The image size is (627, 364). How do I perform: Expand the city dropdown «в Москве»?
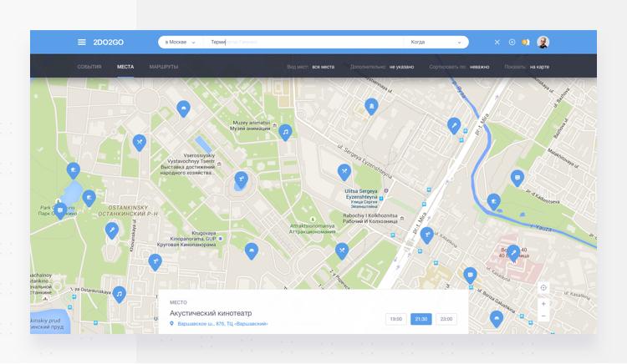181,42
